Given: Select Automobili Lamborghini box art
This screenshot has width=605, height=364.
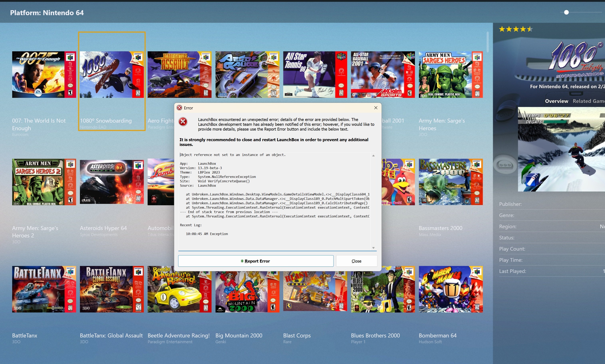Looking at the screenshot, I should pos(161,182).
